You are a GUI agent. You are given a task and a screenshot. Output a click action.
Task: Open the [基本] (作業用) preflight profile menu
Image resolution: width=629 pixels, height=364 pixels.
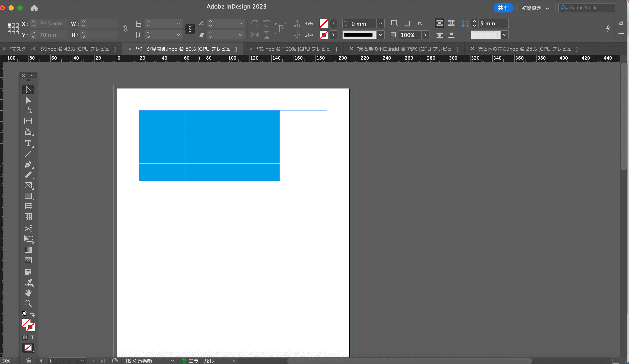[150, 361]
